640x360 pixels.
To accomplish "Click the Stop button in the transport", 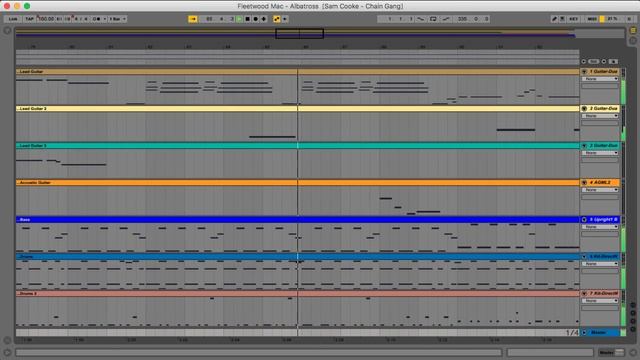I will 247,19.
